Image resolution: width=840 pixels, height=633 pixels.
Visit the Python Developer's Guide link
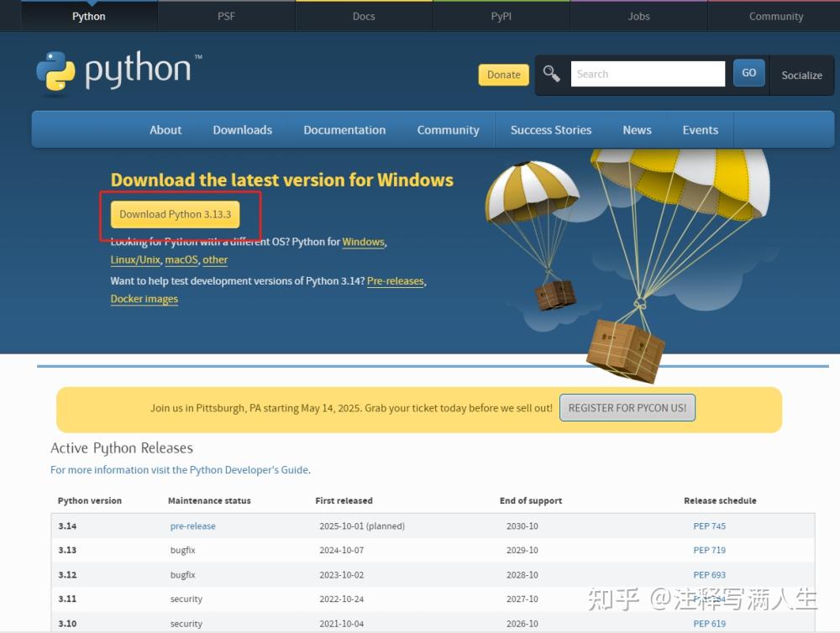coord(248,469)
